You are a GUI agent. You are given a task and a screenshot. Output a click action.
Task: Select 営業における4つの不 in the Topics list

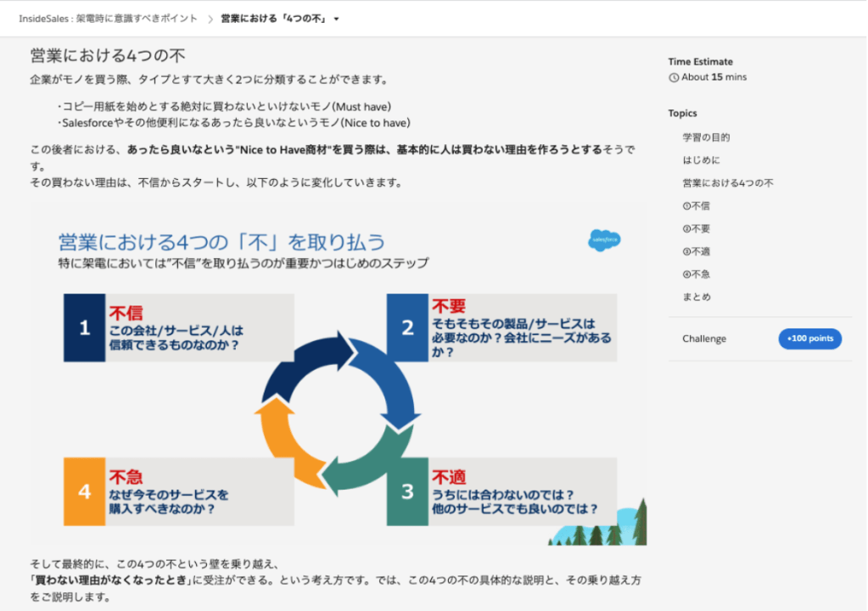click(727, 182)
